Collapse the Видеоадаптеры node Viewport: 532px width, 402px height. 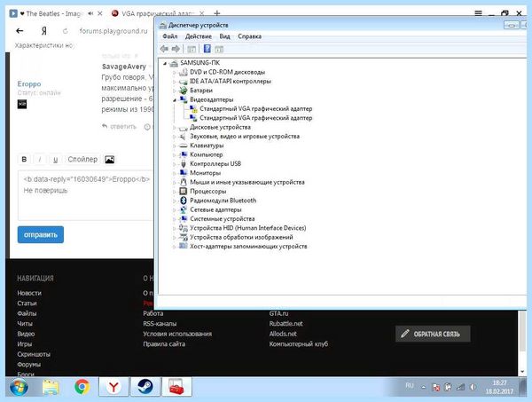click(x=175, y=99)
